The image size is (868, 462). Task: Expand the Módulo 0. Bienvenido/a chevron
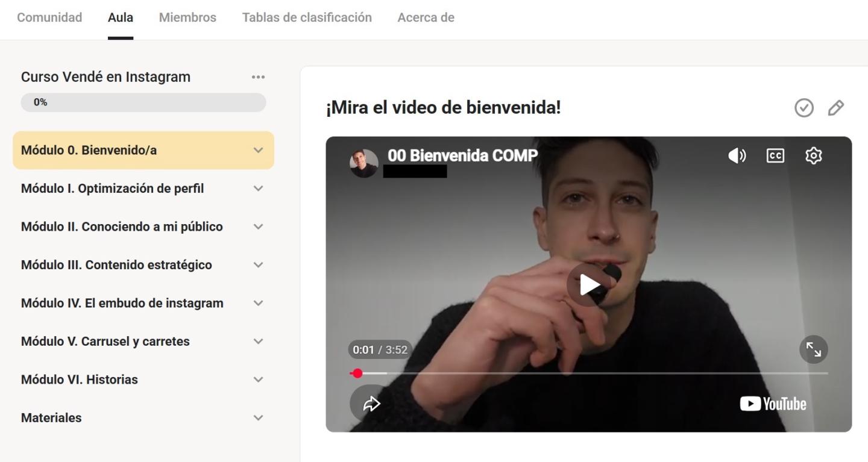point(259,151)
